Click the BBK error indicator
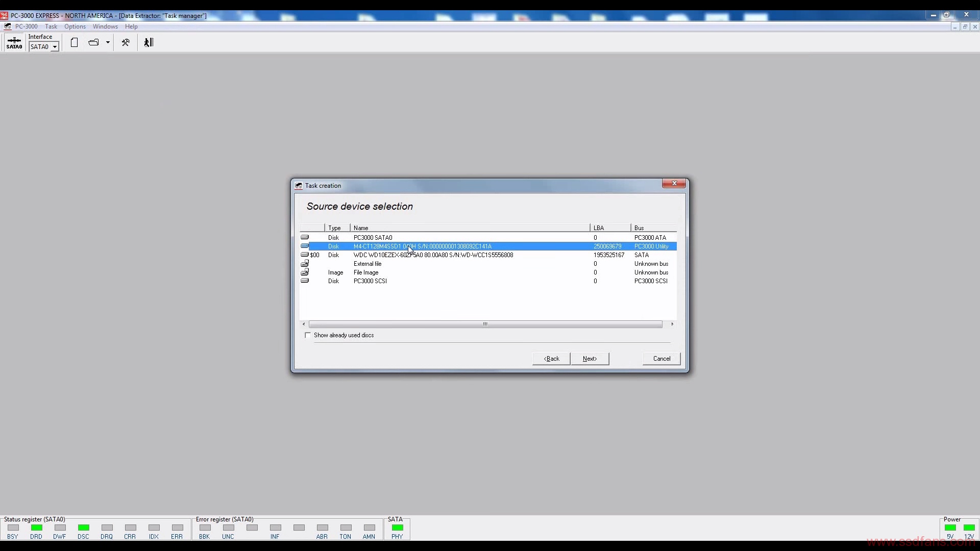980x551 pixels. coord(205,528)
